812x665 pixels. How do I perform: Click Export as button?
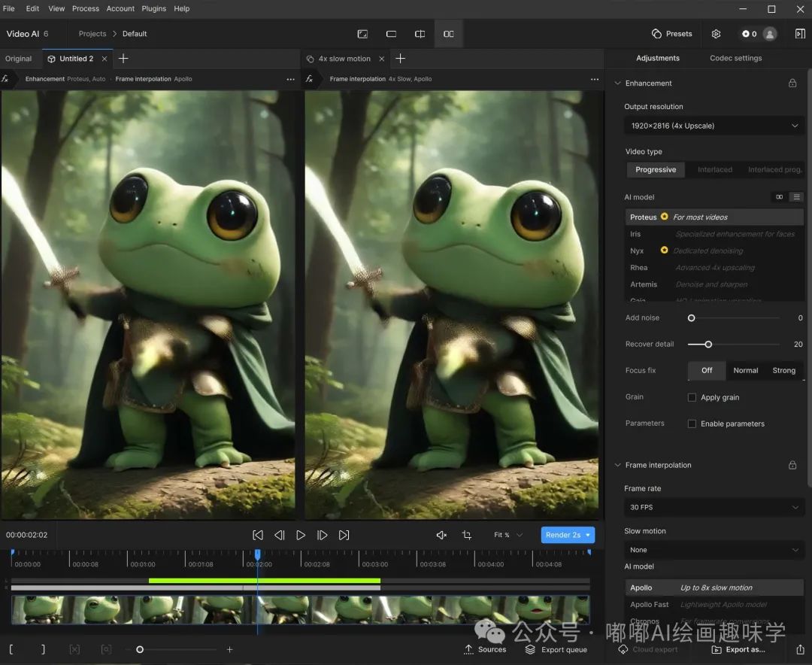coord(738,649)
